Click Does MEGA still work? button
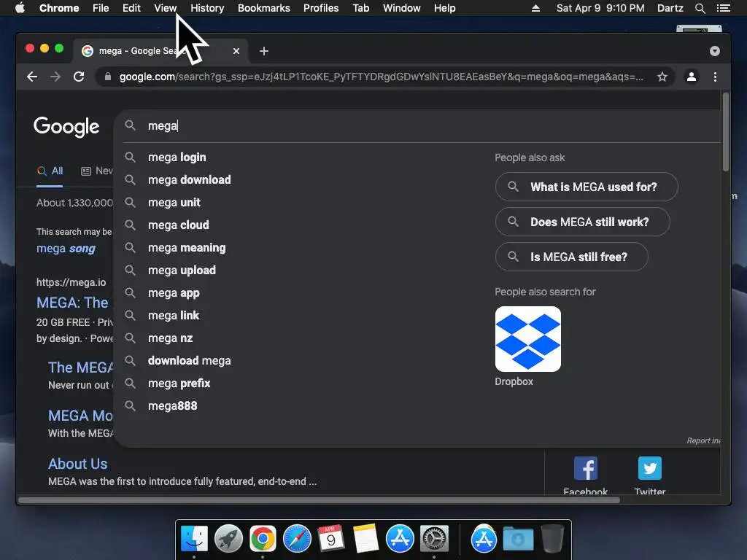The width and height of the screenshot is (747, 560). click(583, 222)
